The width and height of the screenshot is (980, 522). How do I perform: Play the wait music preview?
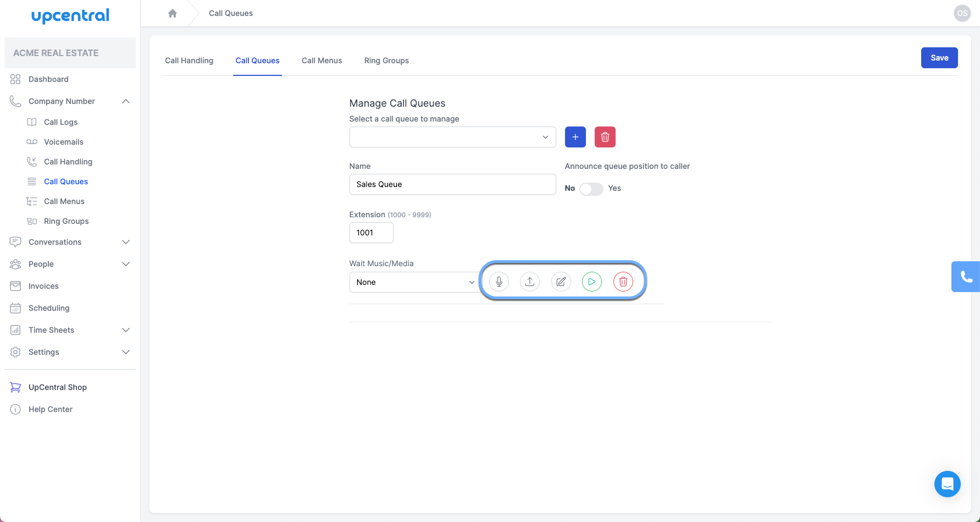[x=592, y=281]
